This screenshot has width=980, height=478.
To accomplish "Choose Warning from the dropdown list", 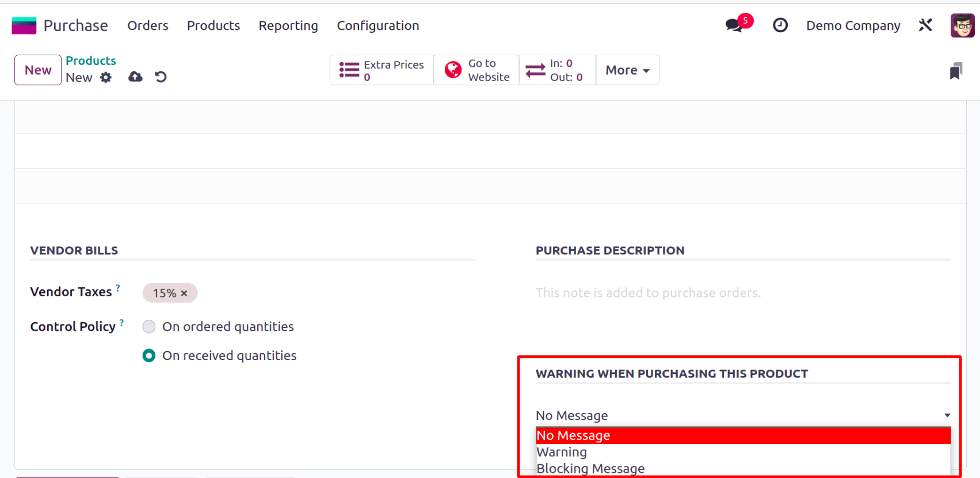I will [562, 452].
